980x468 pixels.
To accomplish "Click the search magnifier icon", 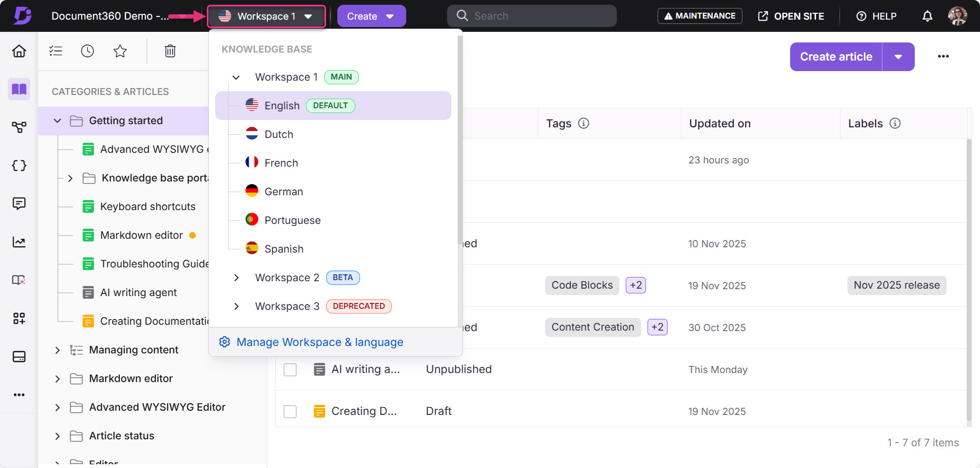I will pyautogui.click(x=462, y=16).
